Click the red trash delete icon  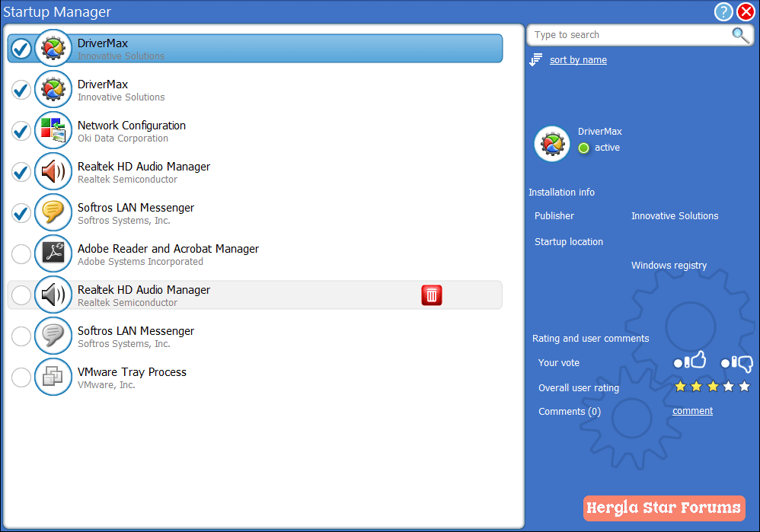[x=432, y=295]
